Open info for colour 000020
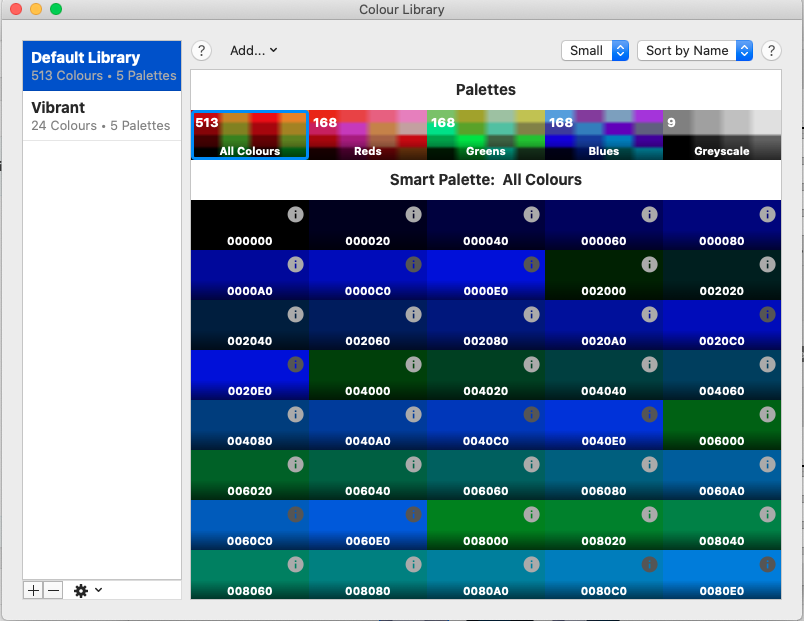 click(413, 214)
